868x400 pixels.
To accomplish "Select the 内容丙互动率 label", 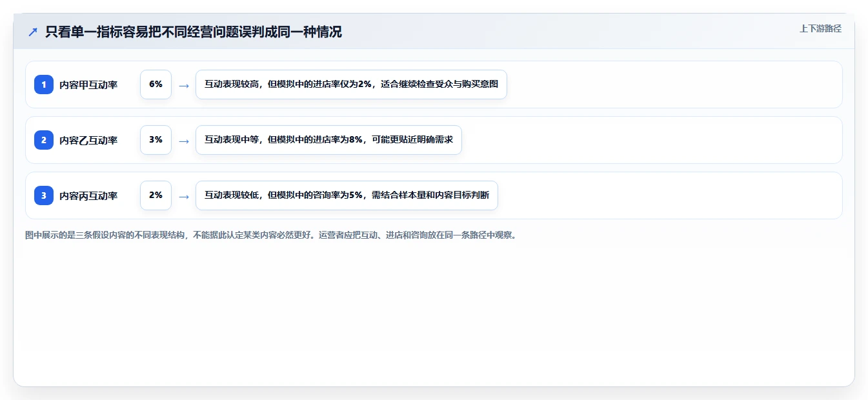I will (88, 195).
